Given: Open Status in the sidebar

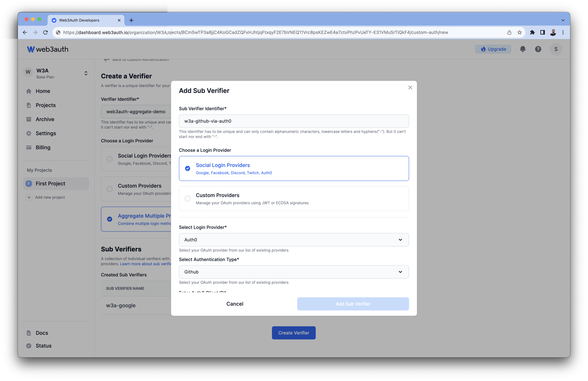Looking at the screenshot, I should [x=43, y=346].
